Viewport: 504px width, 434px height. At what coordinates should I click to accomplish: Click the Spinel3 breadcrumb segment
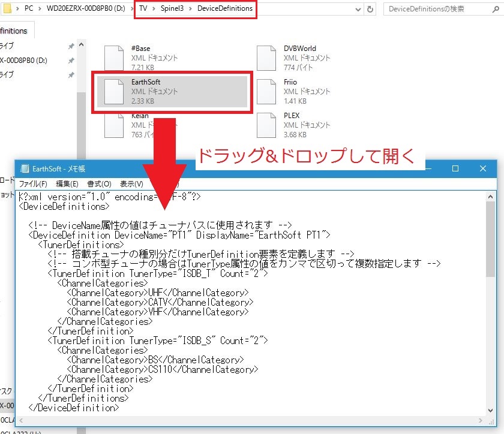pyautogui.click(x=172, y=8)
